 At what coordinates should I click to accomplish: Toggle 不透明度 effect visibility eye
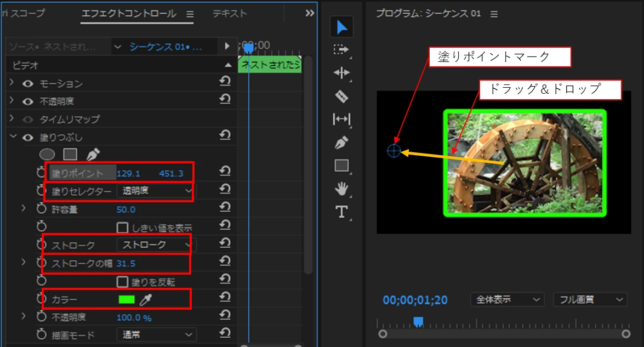point(27,101)
